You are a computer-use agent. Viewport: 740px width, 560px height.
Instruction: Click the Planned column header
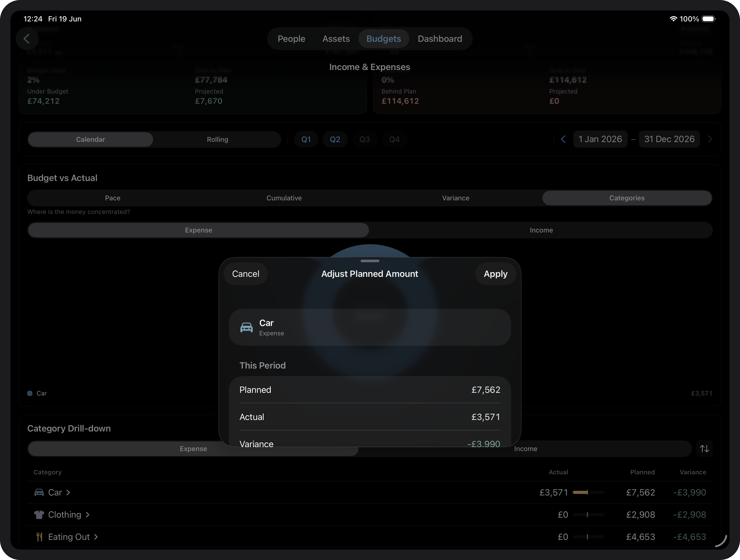pyautogui.click(x=642, y=472)
